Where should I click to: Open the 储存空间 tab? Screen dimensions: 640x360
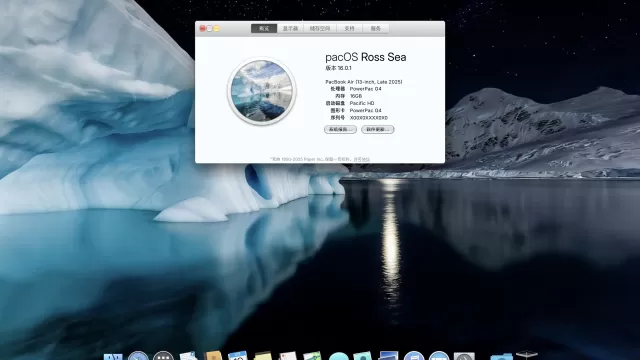point(320,29)
